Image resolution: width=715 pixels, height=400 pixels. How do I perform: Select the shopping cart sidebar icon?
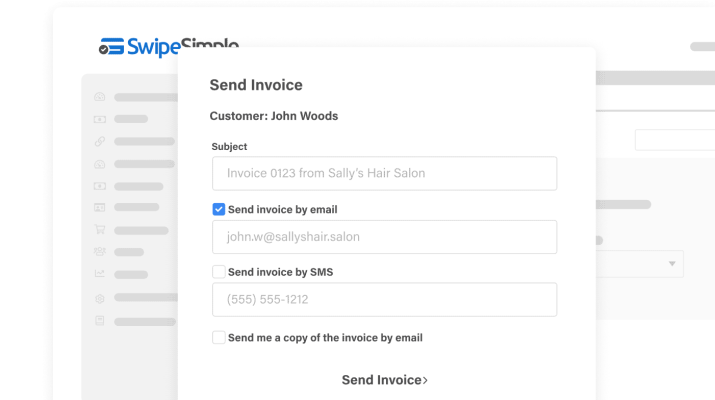tap(99, 229)
